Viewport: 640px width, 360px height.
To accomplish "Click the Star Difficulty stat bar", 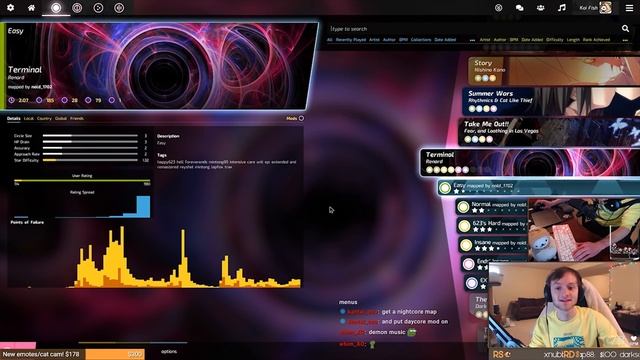I will [x=90, y=160].
